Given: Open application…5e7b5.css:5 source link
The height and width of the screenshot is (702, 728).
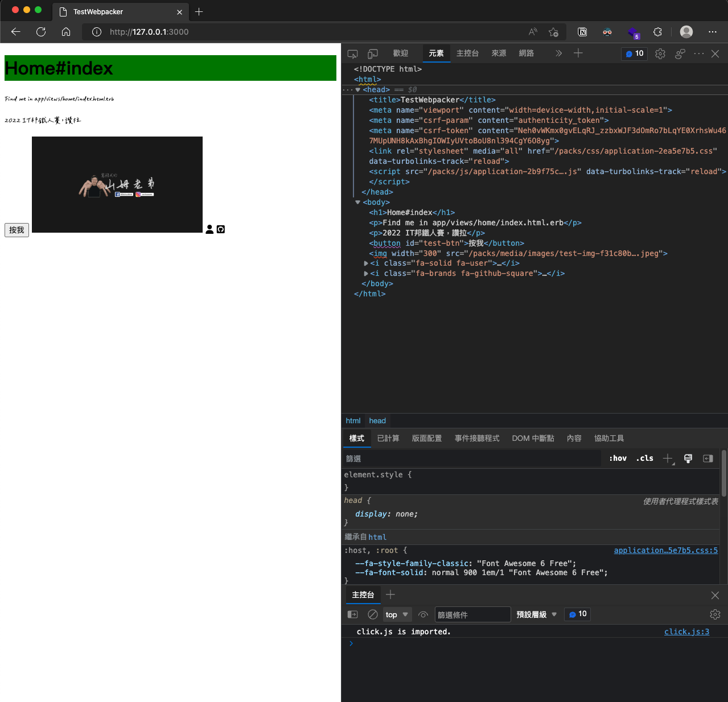Looking at the screenshot, I should [666, 550].
